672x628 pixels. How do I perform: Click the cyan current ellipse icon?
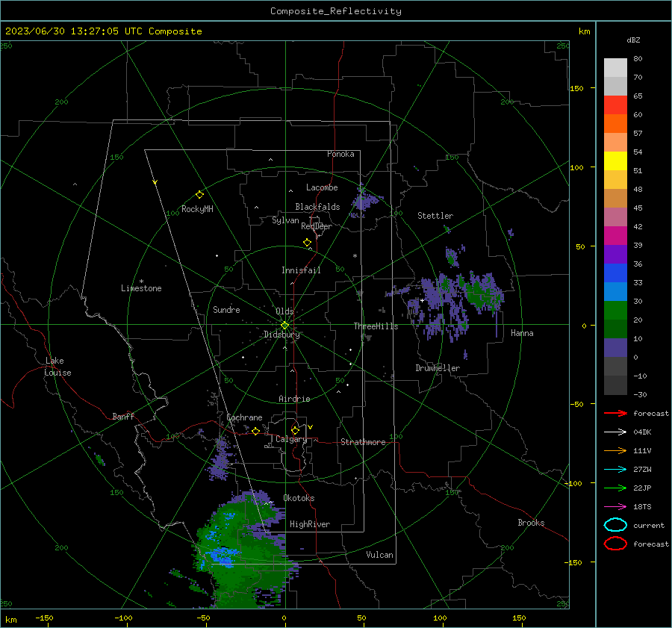[x=615, y=525]
